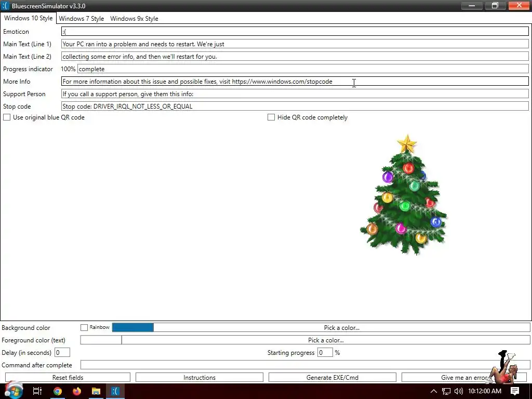Image resolution: width=532 pixels, height=399 pixels.
Task: Click Generate EXE/Cmd
Action: pos(332,378)
